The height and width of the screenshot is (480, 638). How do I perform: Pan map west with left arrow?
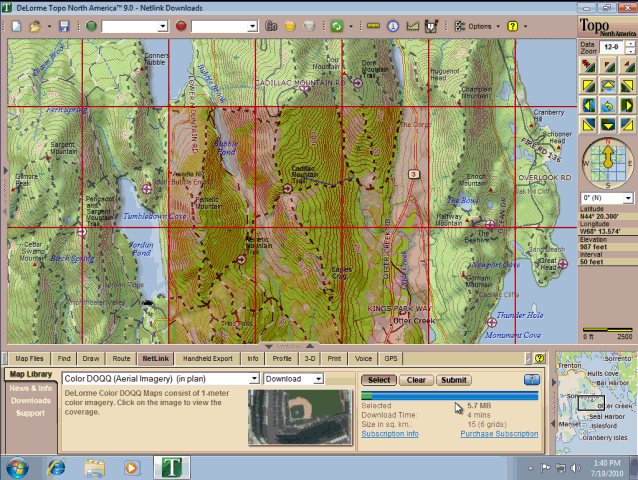click(x=588, y=105)
